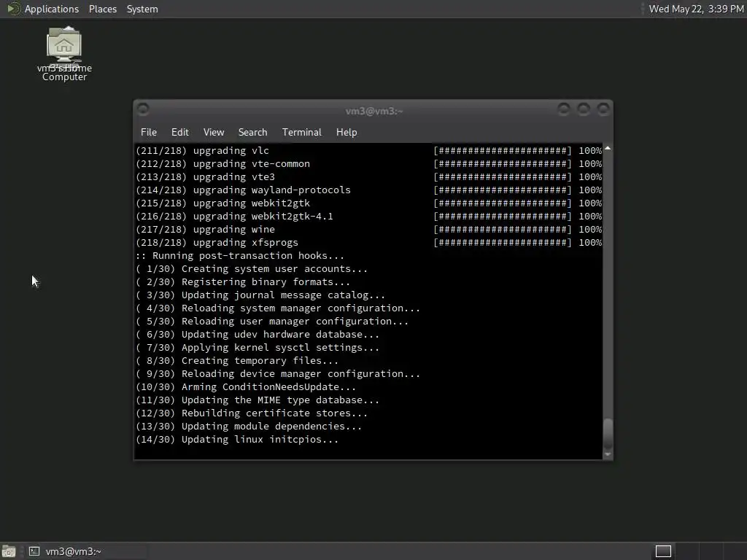Click "Reloading system manager configuration..." line

tap(278, 308)
